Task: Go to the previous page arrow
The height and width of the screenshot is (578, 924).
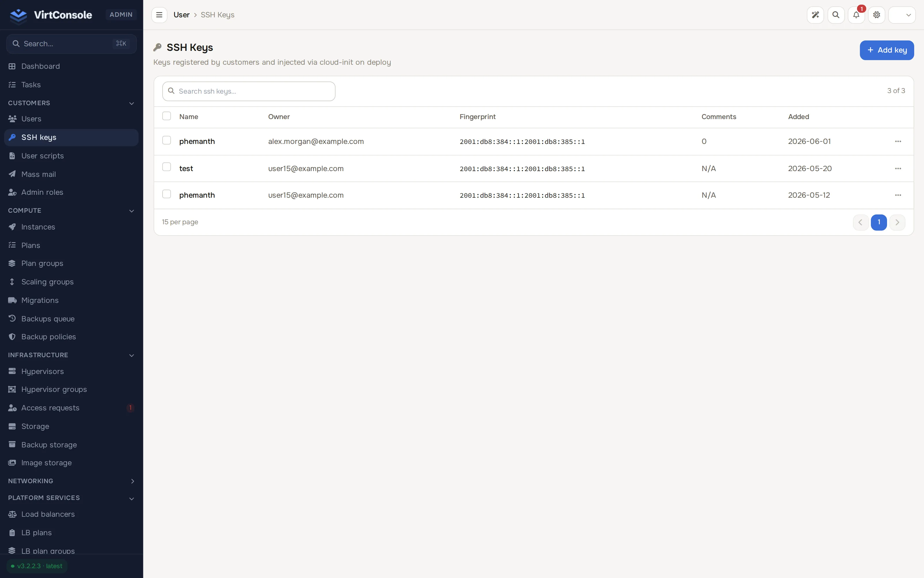Action: pos(860,223)
